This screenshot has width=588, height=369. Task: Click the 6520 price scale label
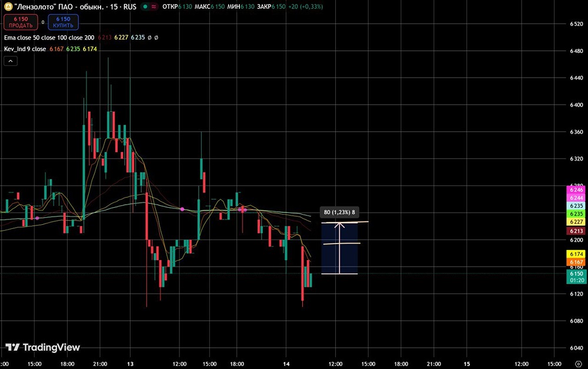point(576,24)
